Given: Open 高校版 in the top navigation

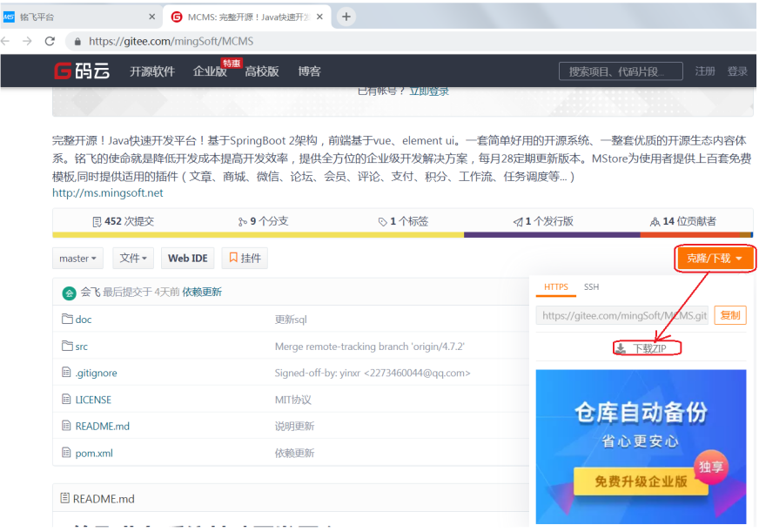Looking at the screenshot, I should [262, 71].
